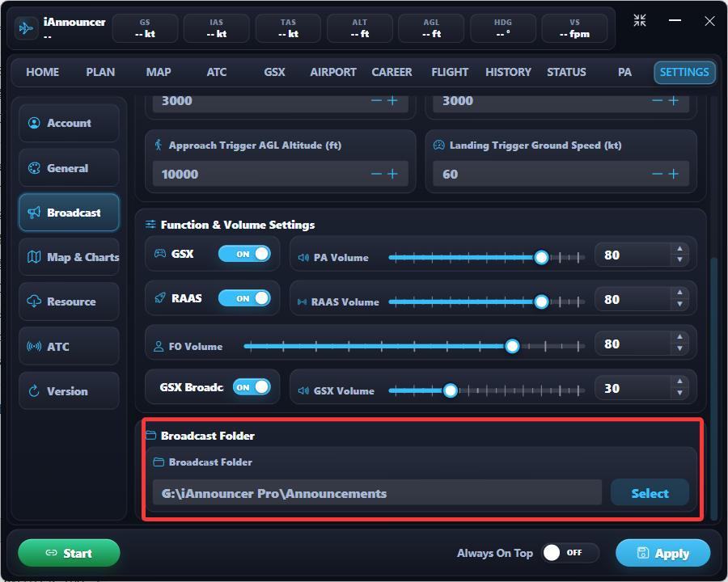Click the Broadcast Folder section header folder icon

click(x=150, y=436)
